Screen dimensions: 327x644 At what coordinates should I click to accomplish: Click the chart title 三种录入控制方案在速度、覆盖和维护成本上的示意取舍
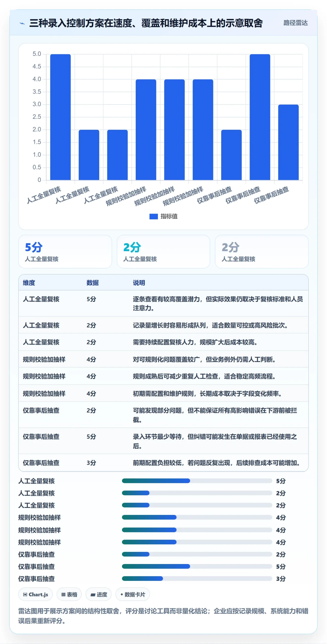pos(146,23)
